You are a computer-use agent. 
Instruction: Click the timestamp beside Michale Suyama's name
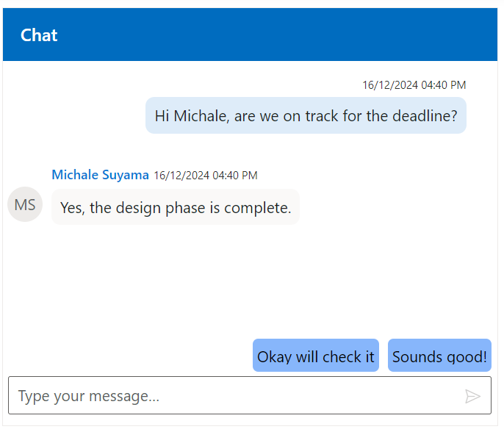click(206, 176)
